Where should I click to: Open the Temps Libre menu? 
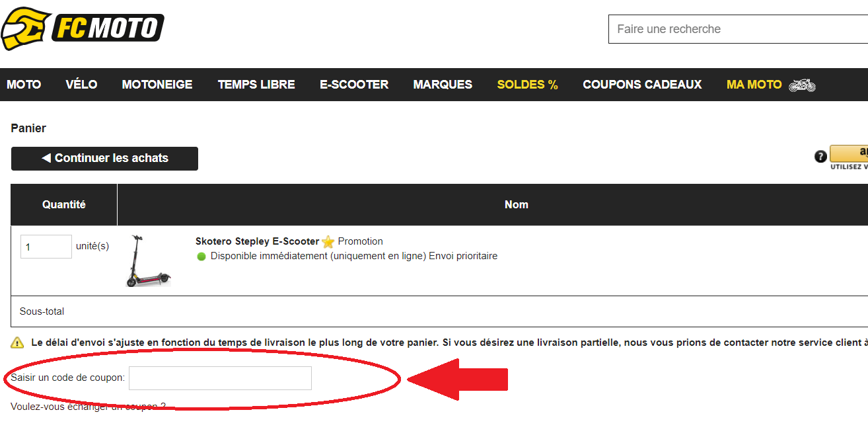click(256, 85)
